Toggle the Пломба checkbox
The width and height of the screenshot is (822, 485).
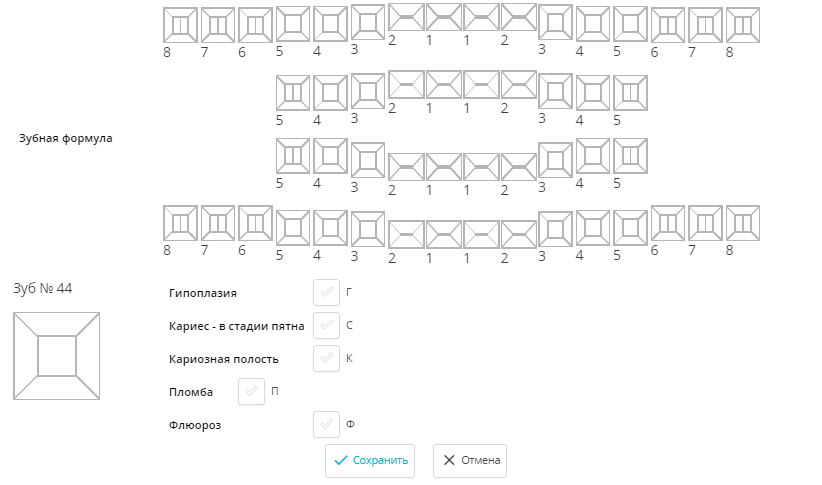[x=251, y=392]
